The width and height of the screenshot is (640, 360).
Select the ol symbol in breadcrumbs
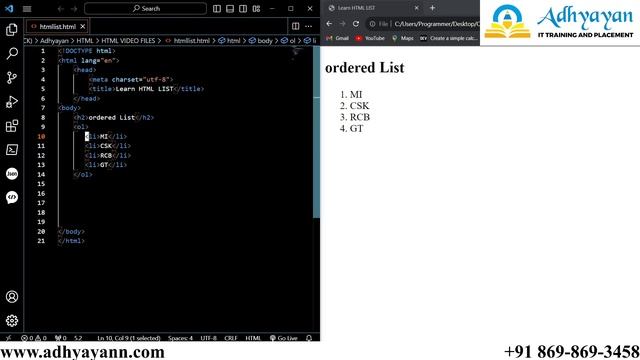click(288, 41)
